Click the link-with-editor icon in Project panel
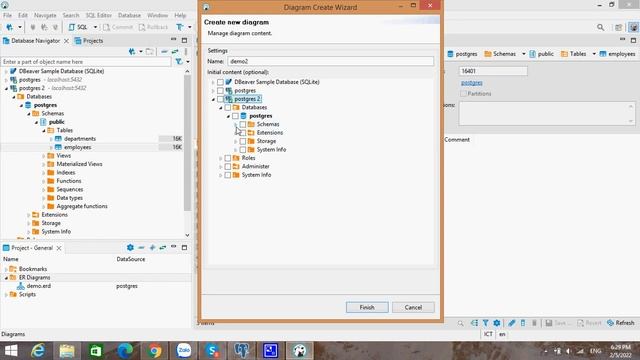640x360 pixels. (163, 247)
